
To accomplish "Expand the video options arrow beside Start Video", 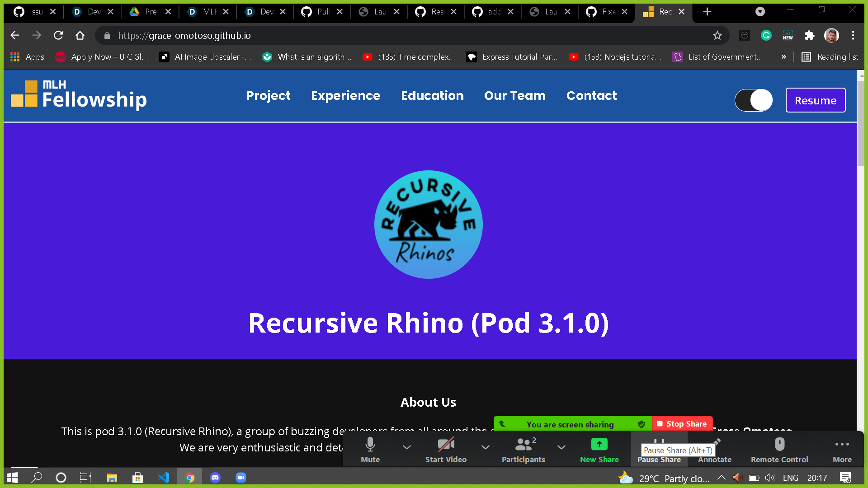I will point(485,447).
